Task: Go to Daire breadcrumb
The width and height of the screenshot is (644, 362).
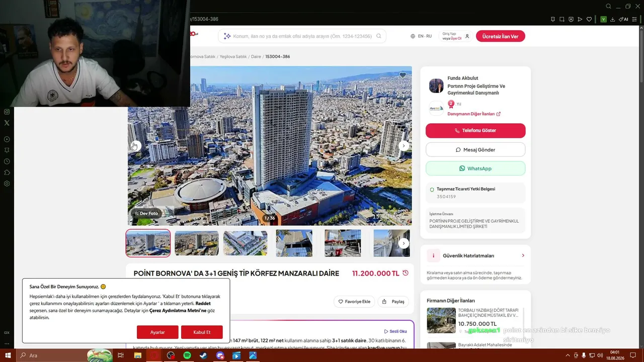Action: coord(256,57)
